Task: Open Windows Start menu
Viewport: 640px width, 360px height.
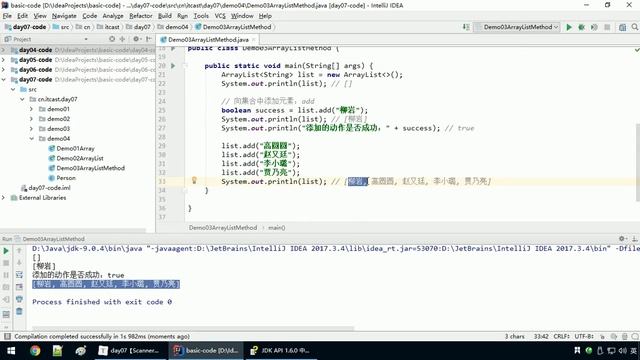Action: (11, 351)
